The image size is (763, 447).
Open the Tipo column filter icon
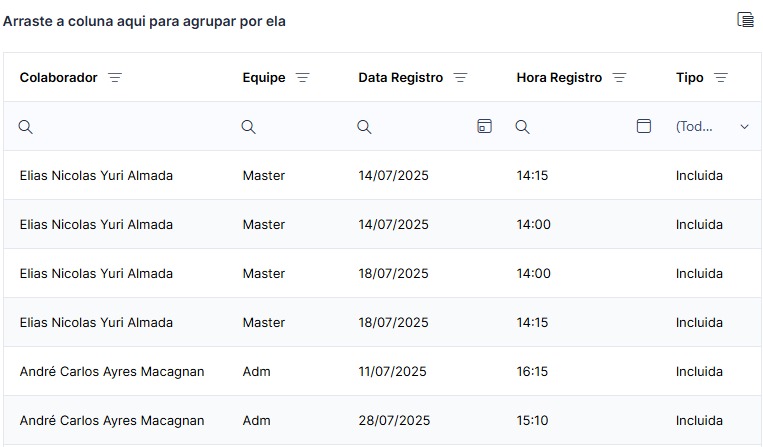click(x=721, y=77)
